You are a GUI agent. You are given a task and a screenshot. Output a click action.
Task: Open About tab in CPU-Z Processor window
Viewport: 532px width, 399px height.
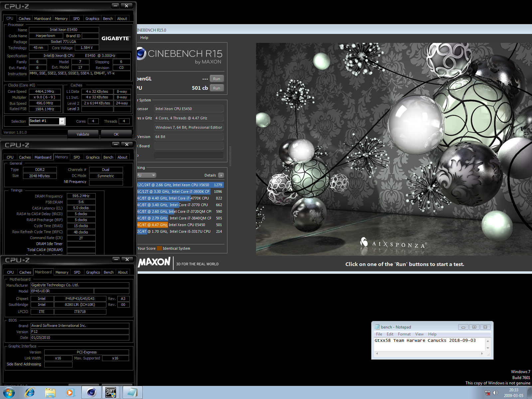[122, 19]
